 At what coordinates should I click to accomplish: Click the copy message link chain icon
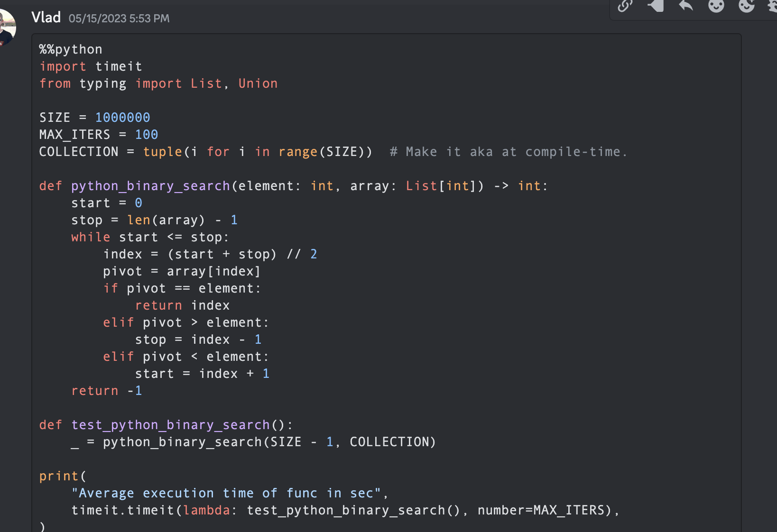click(625, 6)
